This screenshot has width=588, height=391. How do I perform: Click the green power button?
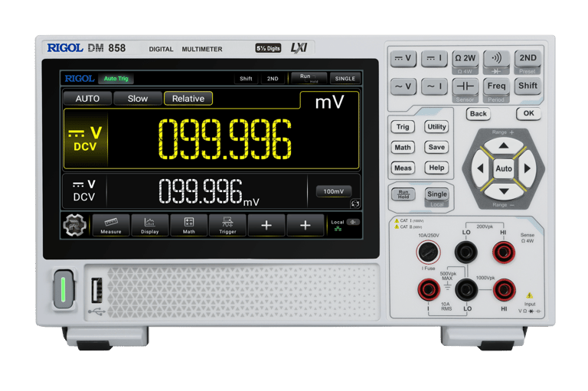64,289
